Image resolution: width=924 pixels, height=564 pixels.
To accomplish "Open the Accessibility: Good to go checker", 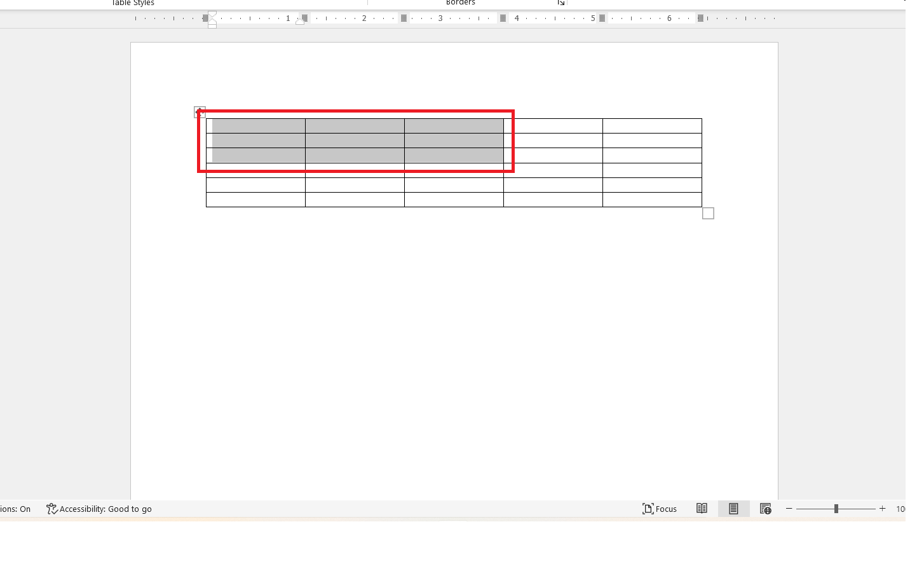I will pos(99,509).
